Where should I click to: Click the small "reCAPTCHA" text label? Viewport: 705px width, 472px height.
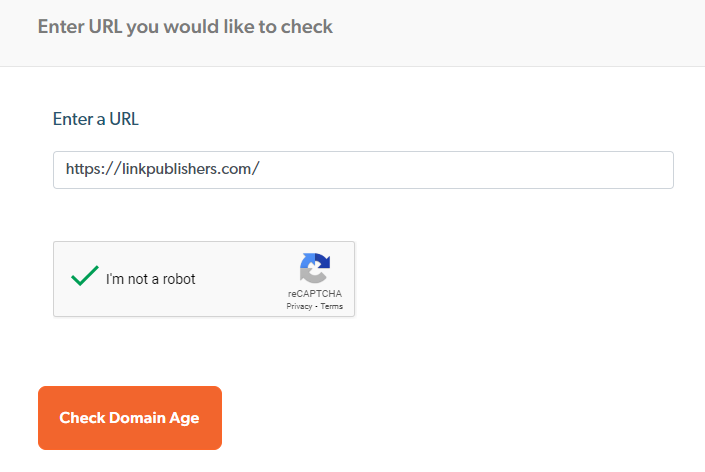pyautogui.click(x=314, y=295)
